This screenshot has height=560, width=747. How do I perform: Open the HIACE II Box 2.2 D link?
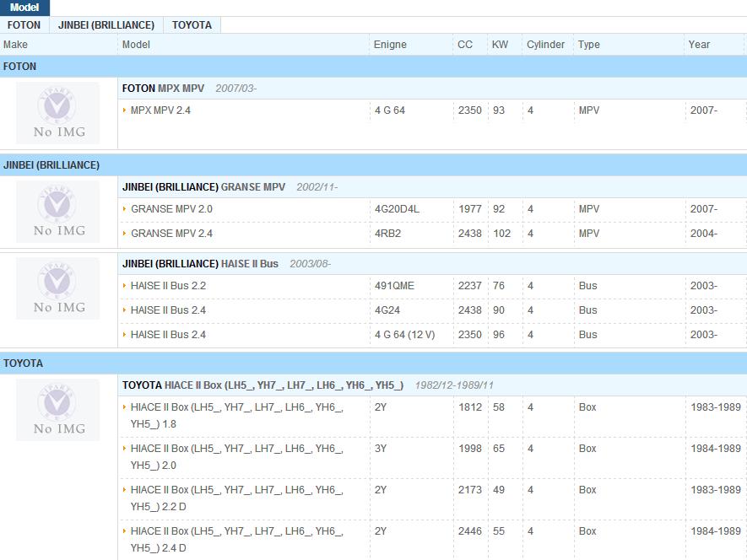click(x=236, y=498)
